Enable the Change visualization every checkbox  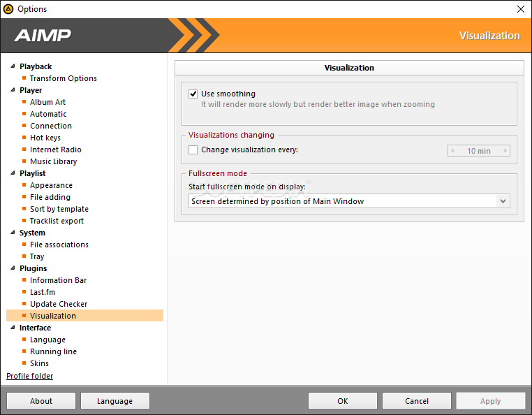point(193,150)
